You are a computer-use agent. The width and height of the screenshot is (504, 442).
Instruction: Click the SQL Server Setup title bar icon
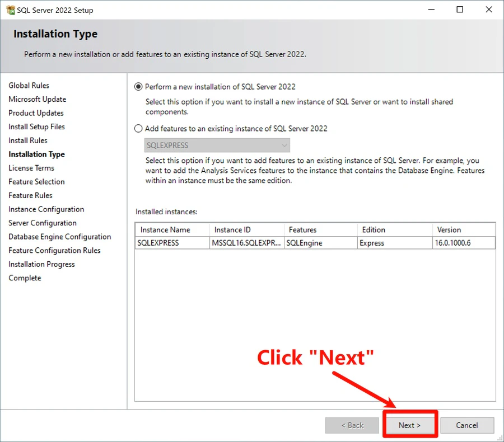(10, 10)
